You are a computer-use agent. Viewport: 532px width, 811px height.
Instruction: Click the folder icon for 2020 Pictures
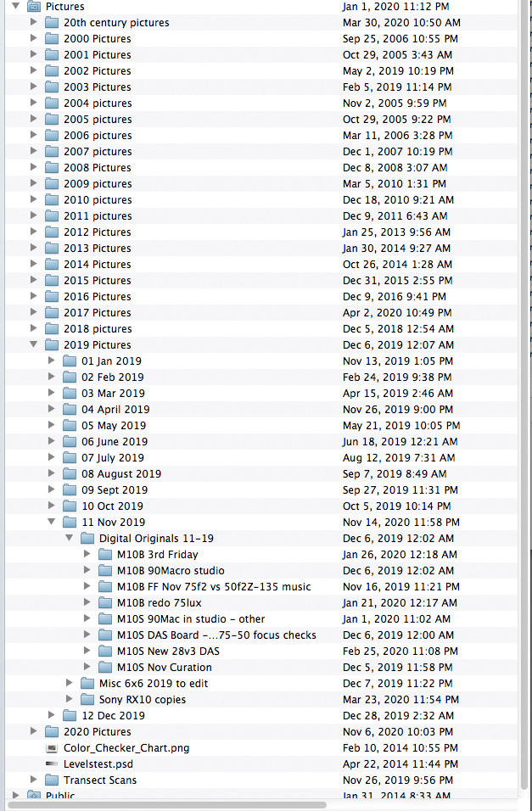(x=52, y=732)
